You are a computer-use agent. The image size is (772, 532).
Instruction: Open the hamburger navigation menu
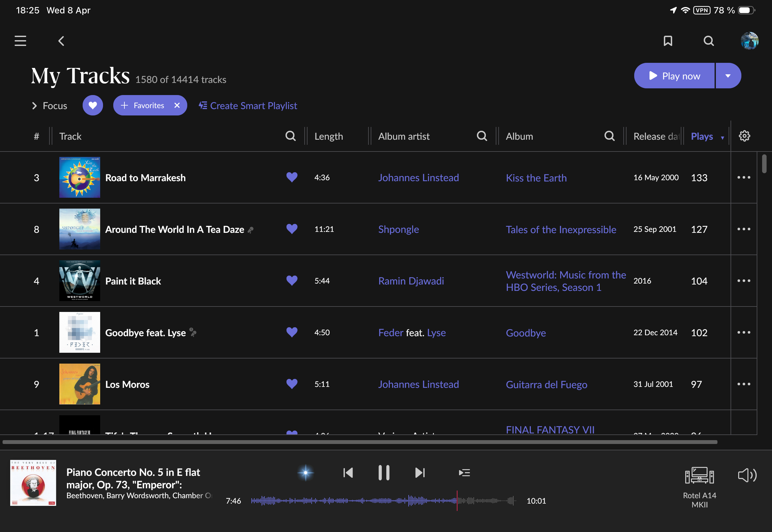coord(20,41)
